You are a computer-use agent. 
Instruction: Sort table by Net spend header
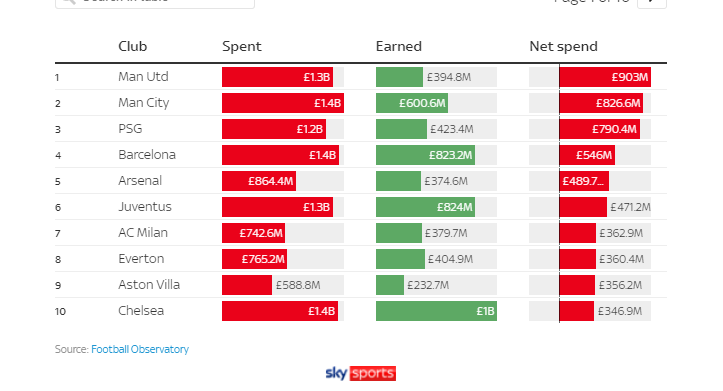tap(563, 46)
